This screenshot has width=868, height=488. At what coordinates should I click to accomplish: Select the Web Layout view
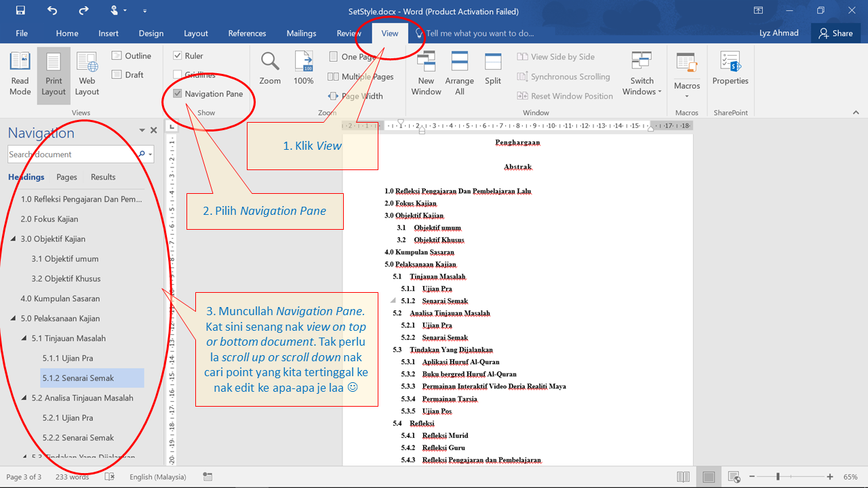coord(86,73)
